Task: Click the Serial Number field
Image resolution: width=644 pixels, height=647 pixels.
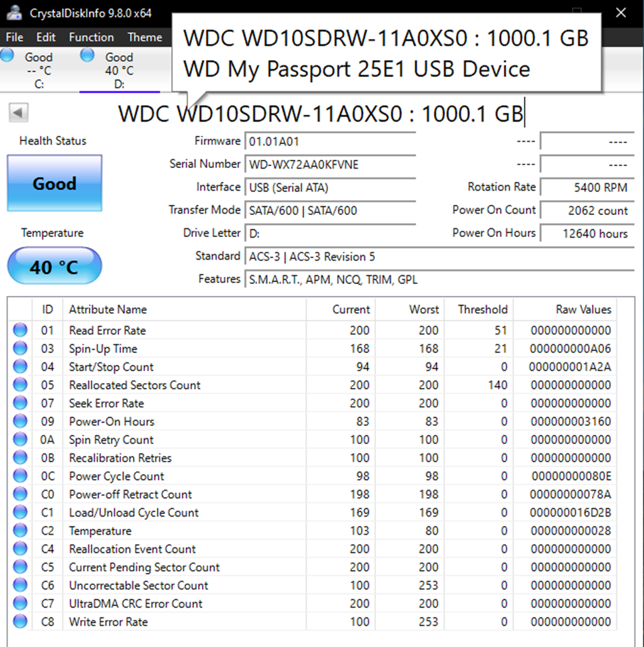Action: click(x=329, y=165)
